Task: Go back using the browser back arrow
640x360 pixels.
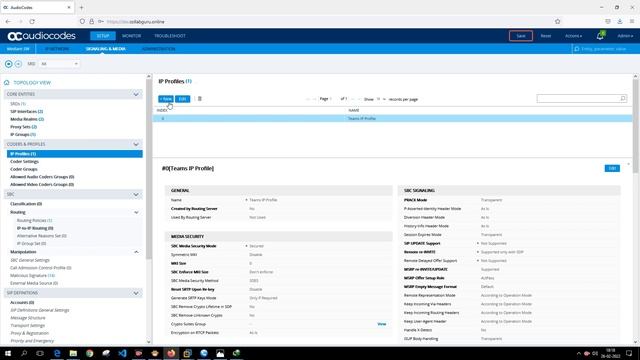Action: 9,22
